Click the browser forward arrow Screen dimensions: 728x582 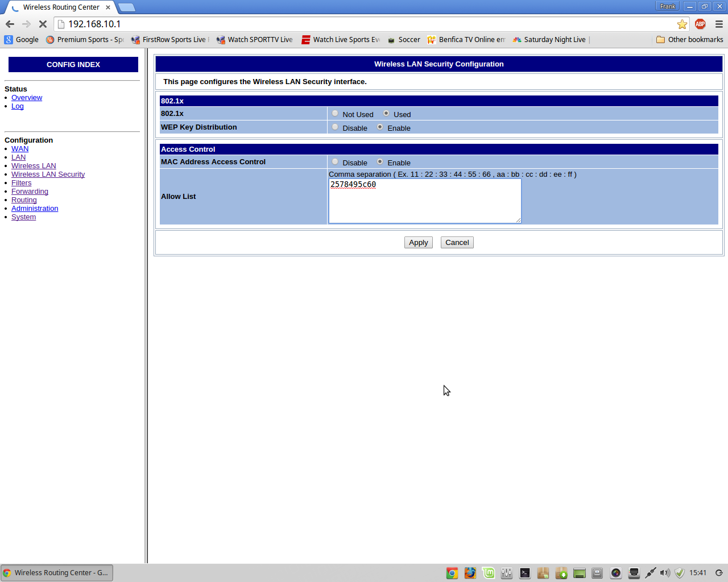coord(26,24)
